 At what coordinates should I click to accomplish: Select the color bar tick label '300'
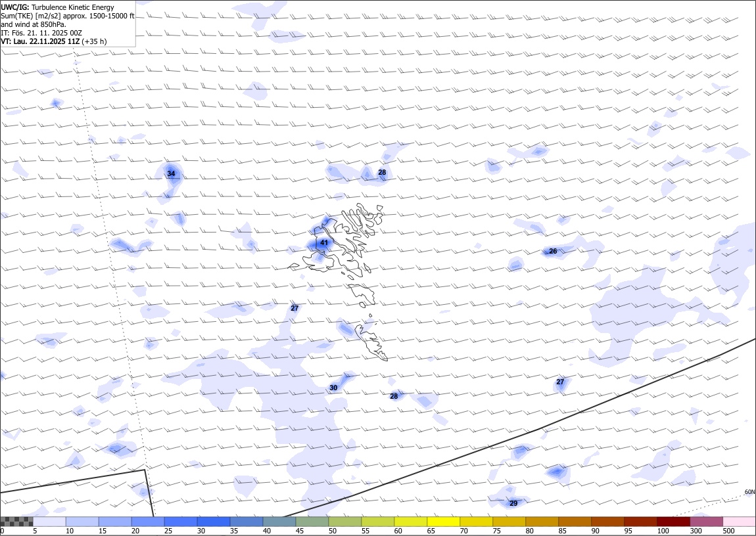[x=696, y=531]
